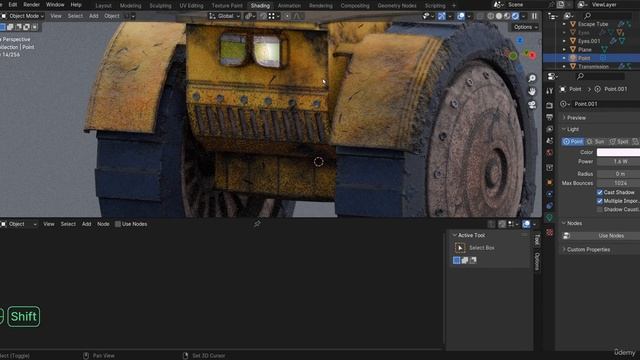Viewport: 640px width, 360px height.
Task: Collapse Active Tool panel
Action: (469, 235)
